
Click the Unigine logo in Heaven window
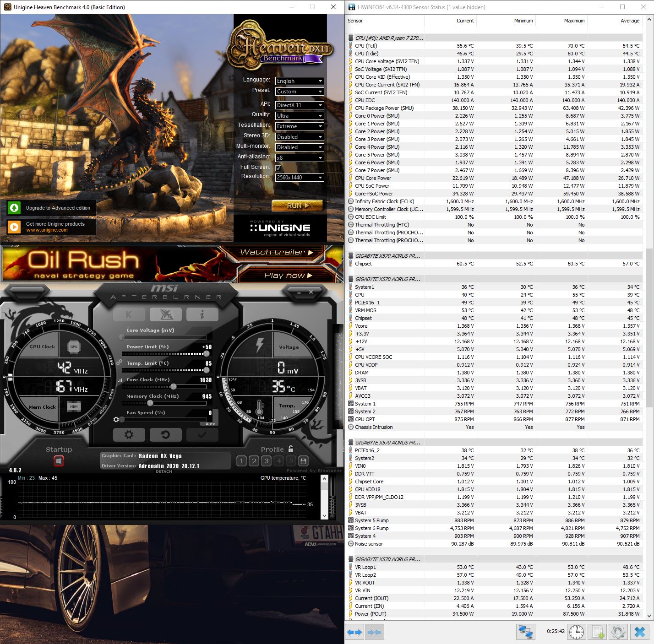pos(280,228)
